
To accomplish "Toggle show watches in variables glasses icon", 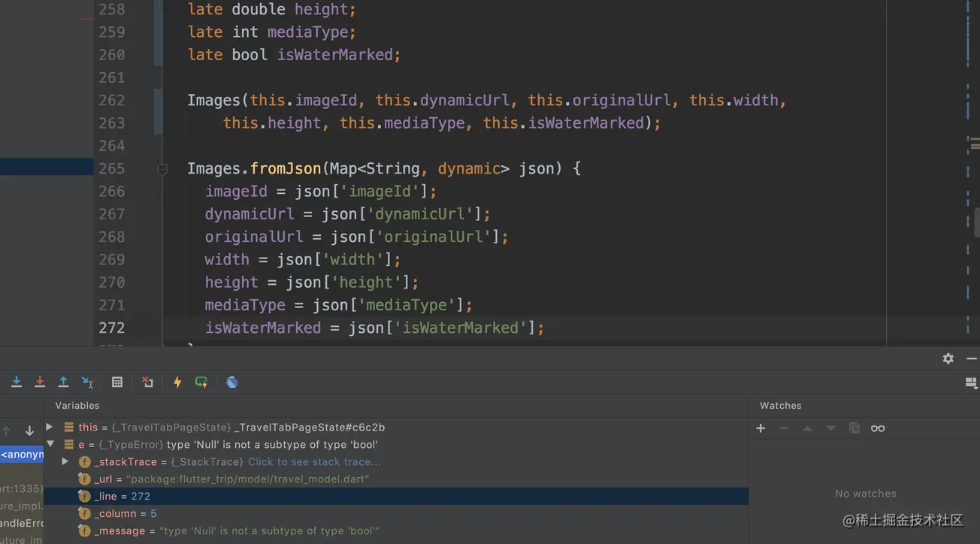I will [x=878, y=428].
